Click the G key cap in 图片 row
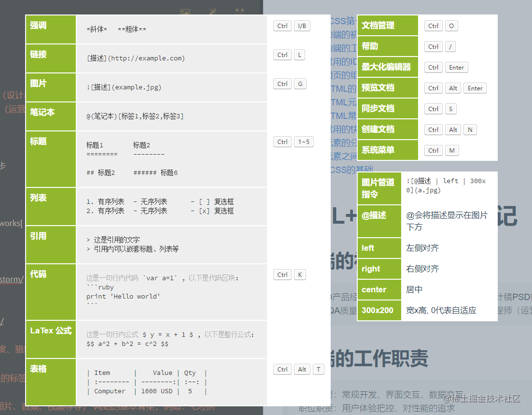 (x=300, y=84)
